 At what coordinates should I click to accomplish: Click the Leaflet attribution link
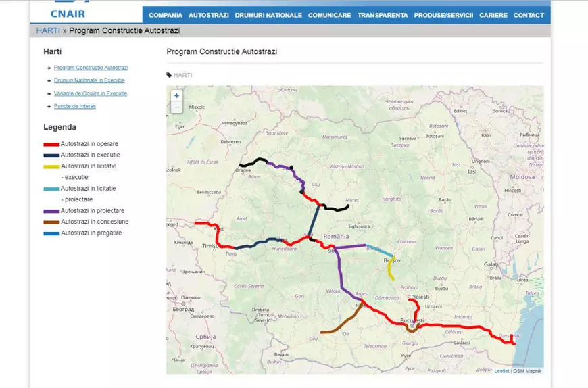point(501,371)
